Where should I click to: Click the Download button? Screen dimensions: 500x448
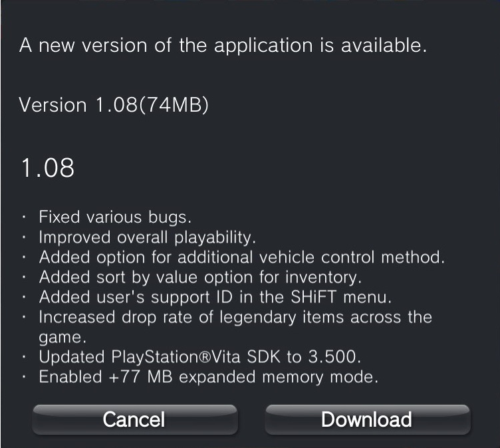pos(367,419)
